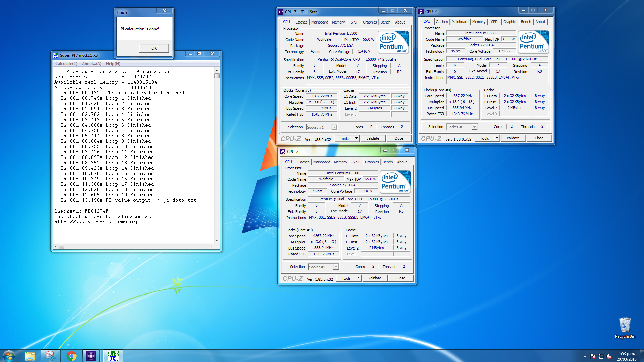644x362 pixels.
Task: Click Validate in lower CPU-Z window
Action: point(375,278)
